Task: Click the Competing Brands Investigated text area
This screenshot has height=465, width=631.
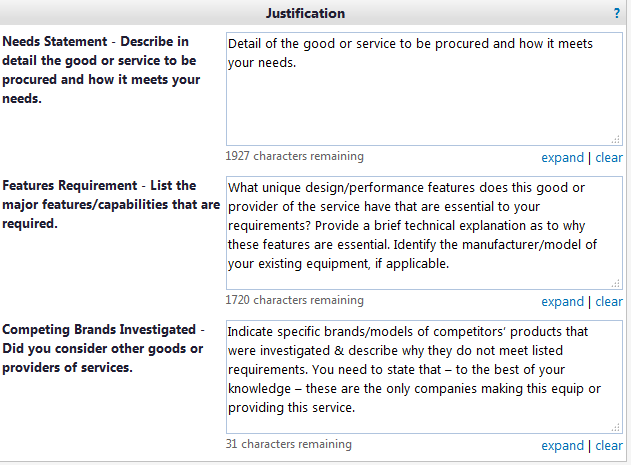Action: 424,377
